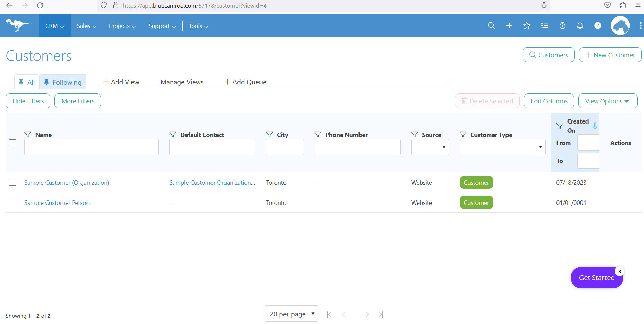Click Add View
Image resolution: width=644 pixels, height=324 pixels.
click(x=121, y=82)
